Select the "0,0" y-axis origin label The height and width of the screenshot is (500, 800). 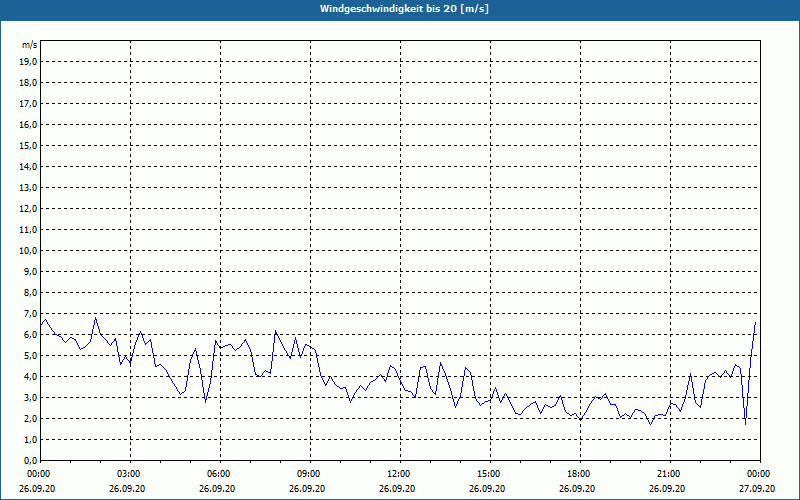coord(30,460)
